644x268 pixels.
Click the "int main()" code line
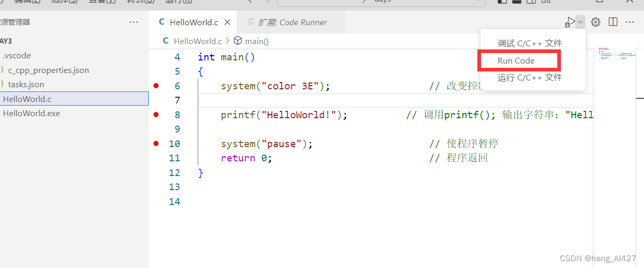[227, 57]
